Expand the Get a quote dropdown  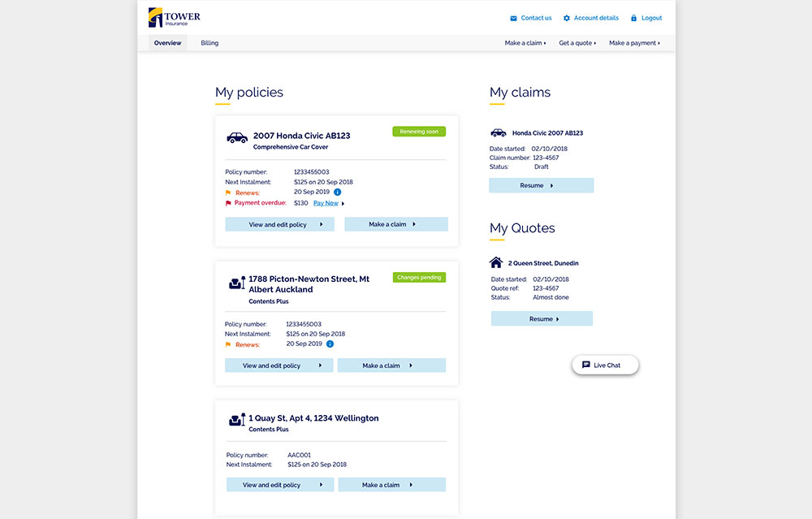(577, 43)
